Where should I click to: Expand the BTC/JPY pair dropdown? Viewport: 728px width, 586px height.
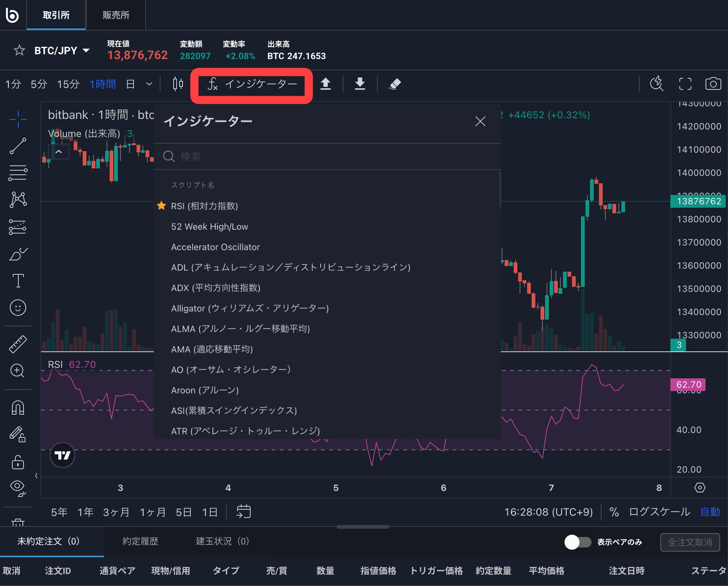click(86, 50)
